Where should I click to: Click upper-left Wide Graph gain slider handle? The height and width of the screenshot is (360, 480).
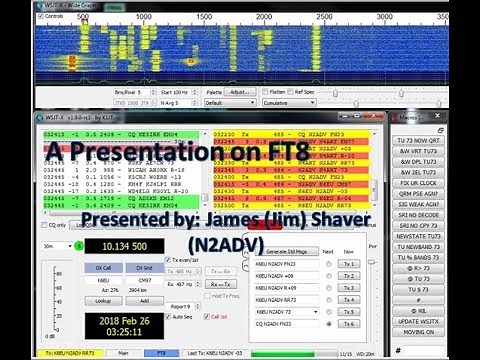[x=336, y=93]
